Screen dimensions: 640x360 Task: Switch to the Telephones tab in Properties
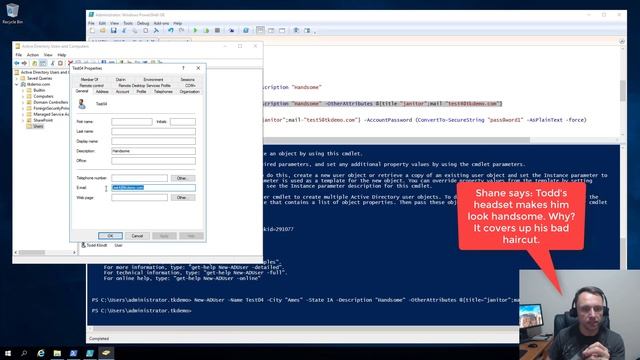163,92
